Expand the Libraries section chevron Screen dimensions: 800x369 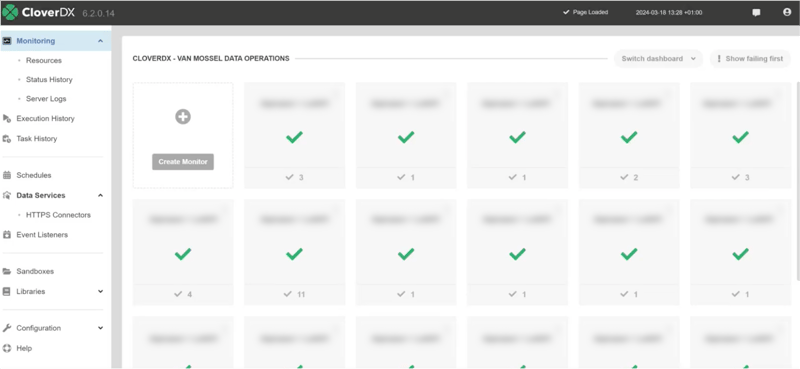pyautogui.click(x=101, y=291)
